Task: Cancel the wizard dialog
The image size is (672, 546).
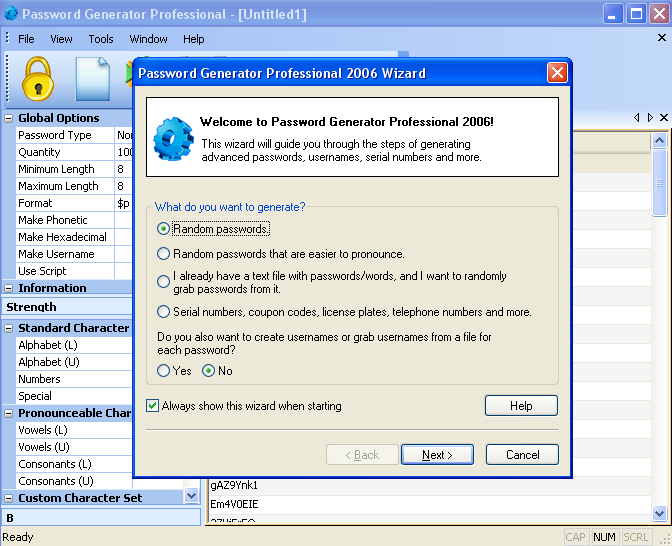Action: (522, 454)
